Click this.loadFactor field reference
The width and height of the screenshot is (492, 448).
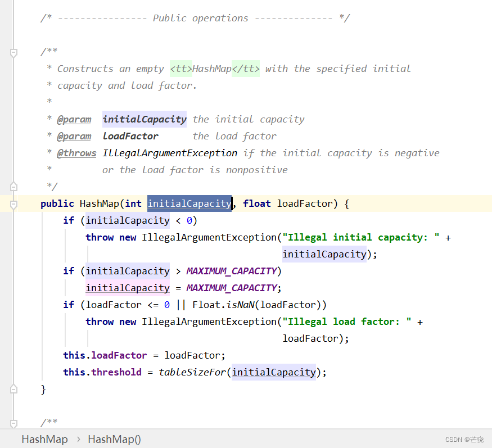coord(105,355)
